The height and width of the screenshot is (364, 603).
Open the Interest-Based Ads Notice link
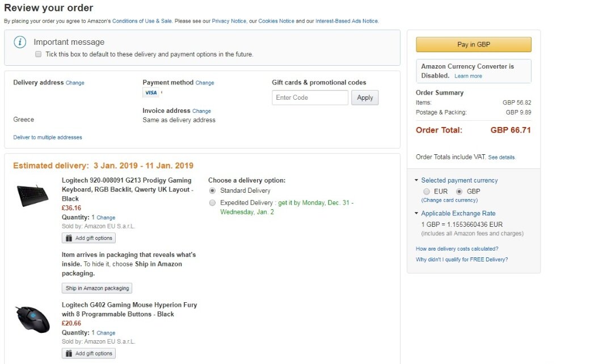tap(347, 21)
